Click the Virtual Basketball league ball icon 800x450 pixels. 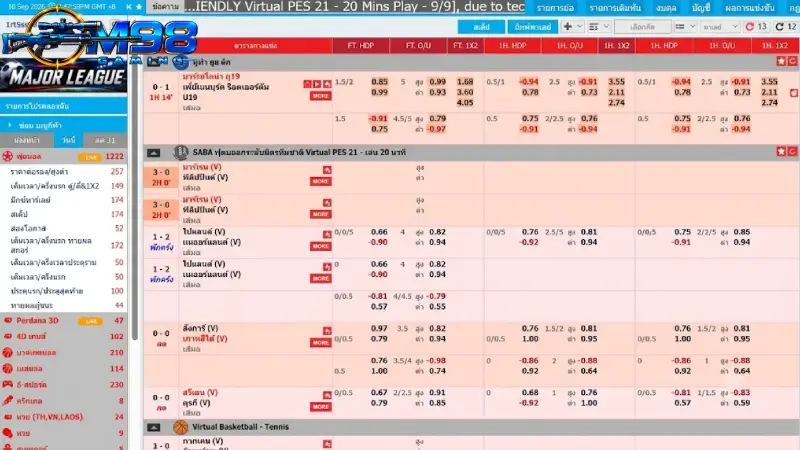click(181, 427)
